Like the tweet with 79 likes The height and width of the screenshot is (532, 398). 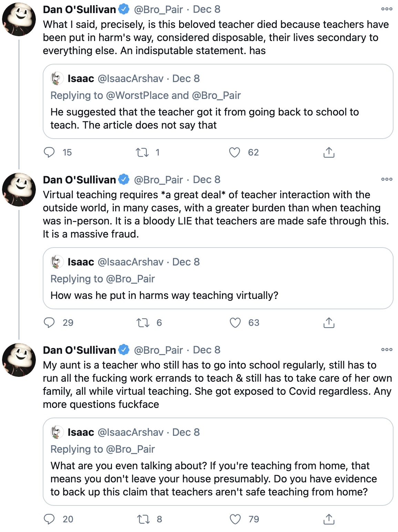tap(235, 519)
